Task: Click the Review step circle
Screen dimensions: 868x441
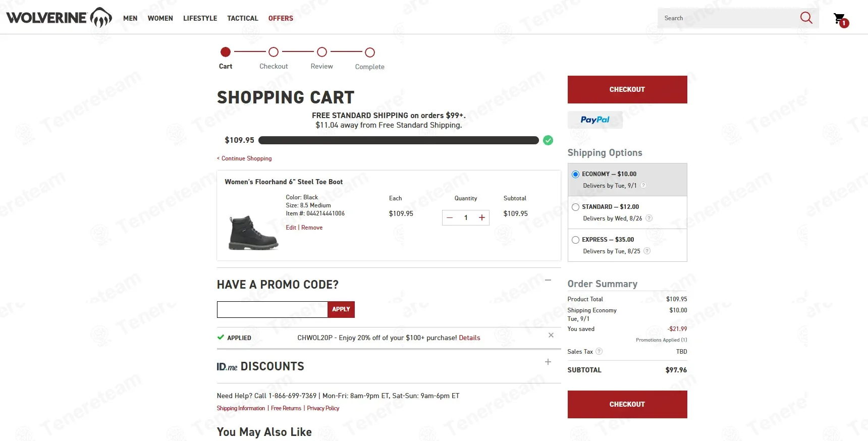Action: [322, 52]
